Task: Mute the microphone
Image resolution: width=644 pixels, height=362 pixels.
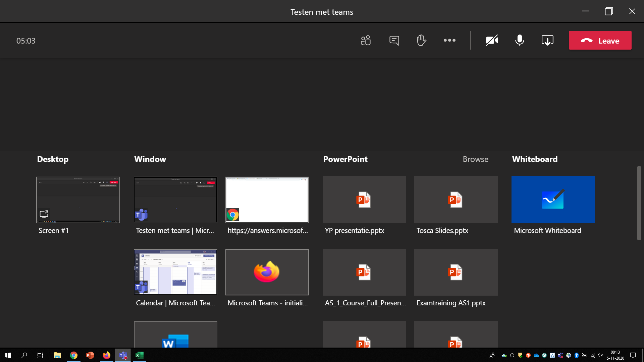Action: [520, 41]
